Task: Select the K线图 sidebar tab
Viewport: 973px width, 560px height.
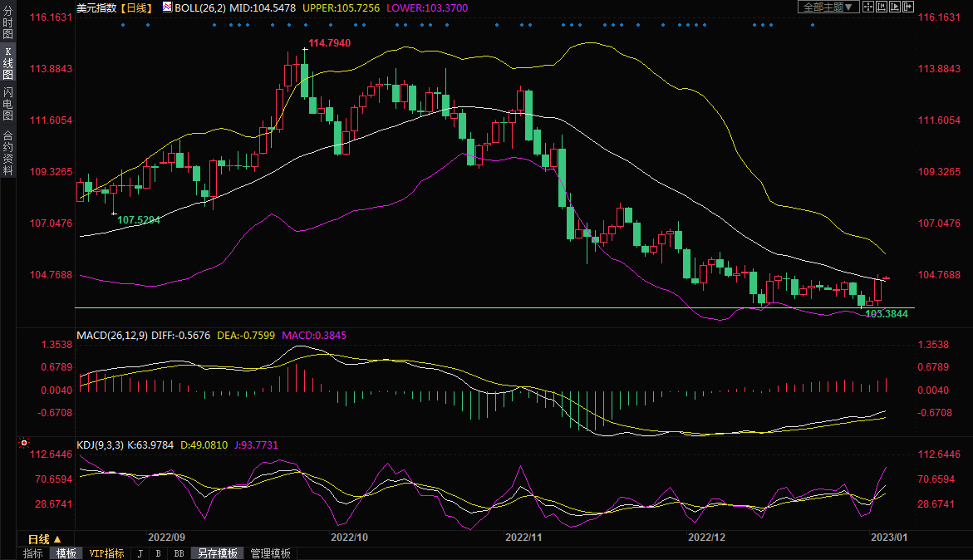Action: (7, 64)
